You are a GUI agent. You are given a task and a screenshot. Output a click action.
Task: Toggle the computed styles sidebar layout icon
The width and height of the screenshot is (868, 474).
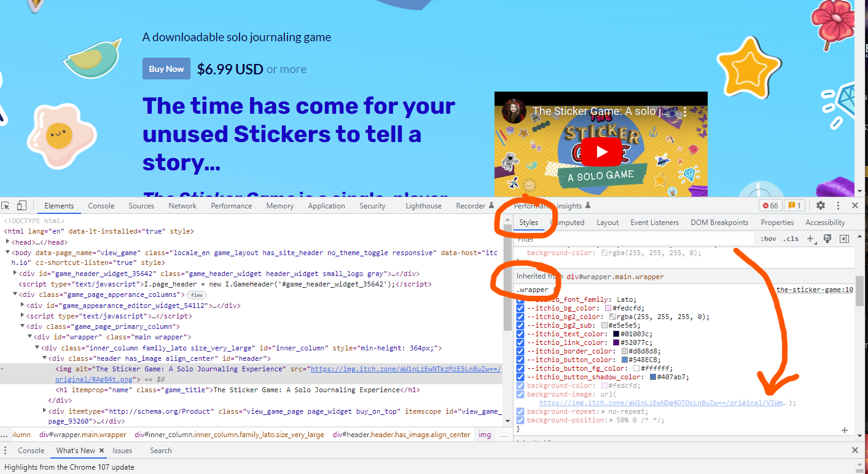pos(845,238)
